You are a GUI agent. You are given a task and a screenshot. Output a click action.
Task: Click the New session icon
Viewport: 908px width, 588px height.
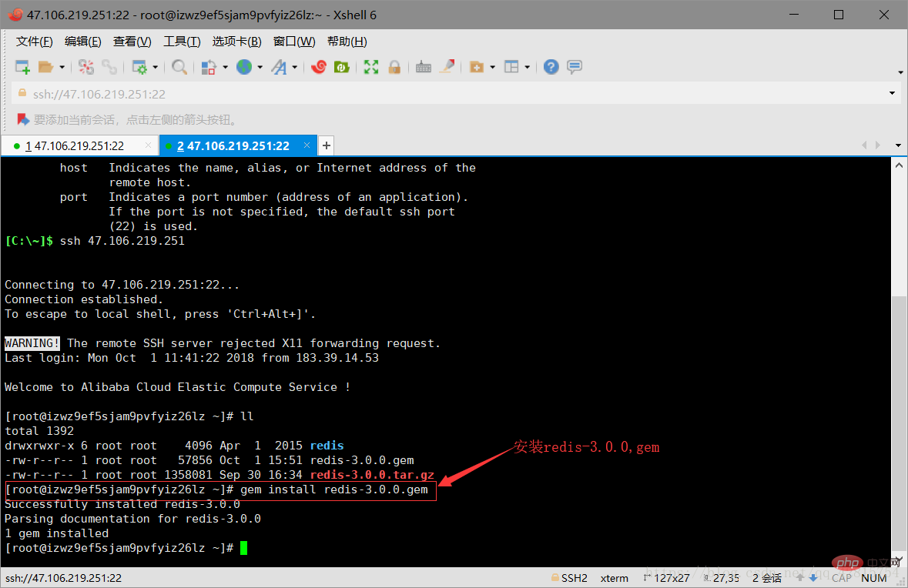coord(22,67)
